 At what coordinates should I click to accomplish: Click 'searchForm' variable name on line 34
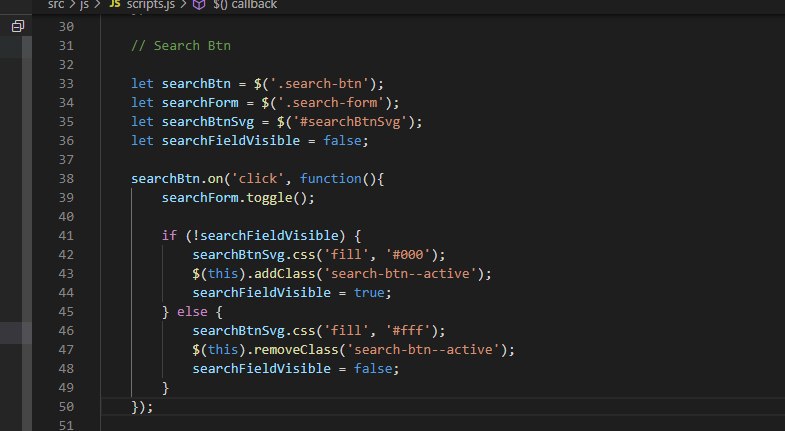pyautogui.click(x=200, y=103)
